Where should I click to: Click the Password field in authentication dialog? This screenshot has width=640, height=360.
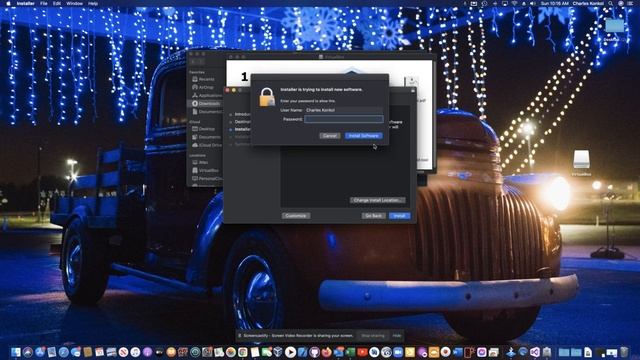[344, 119]
